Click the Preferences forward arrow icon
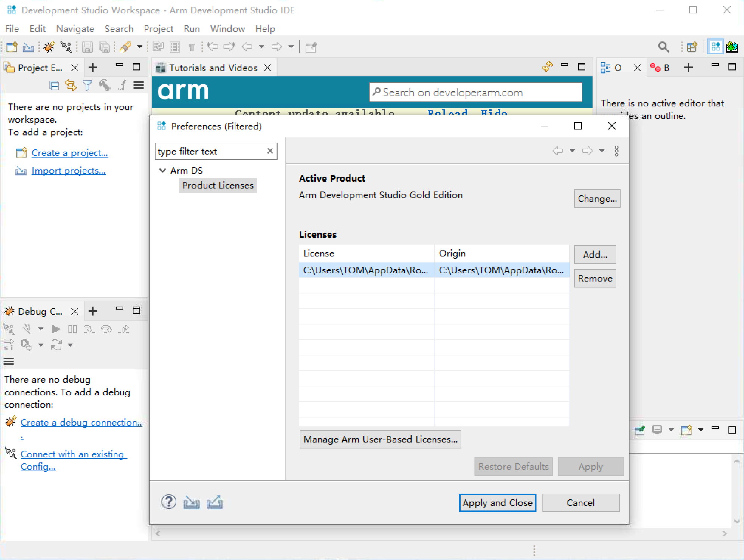 click(588, 151)
